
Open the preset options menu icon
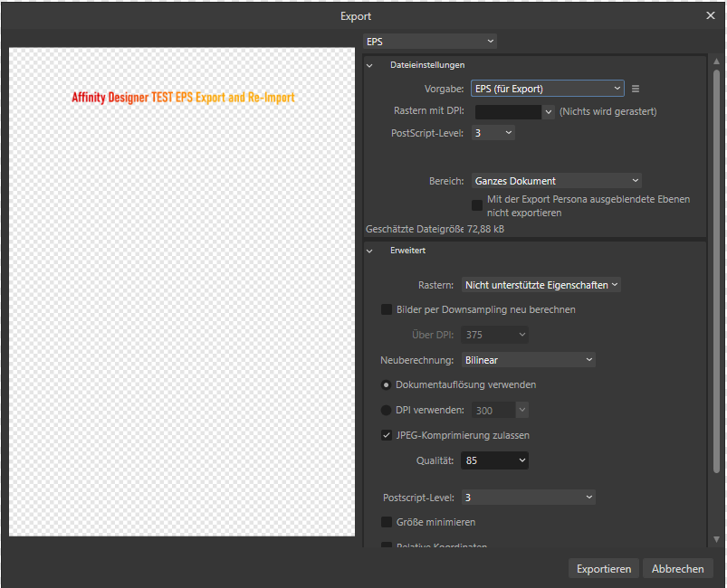click(x=636, y=89)
